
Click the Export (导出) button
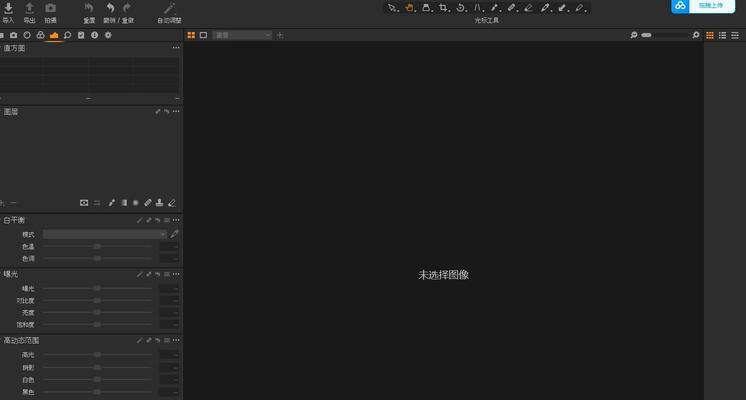(x=29, y=12)
